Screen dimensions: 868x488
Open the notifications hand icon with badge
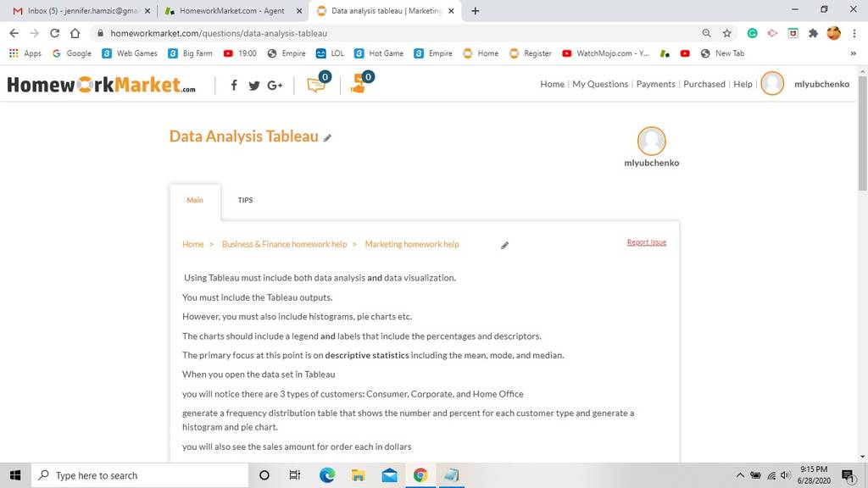pyautogui.click(x=361, y=83)
